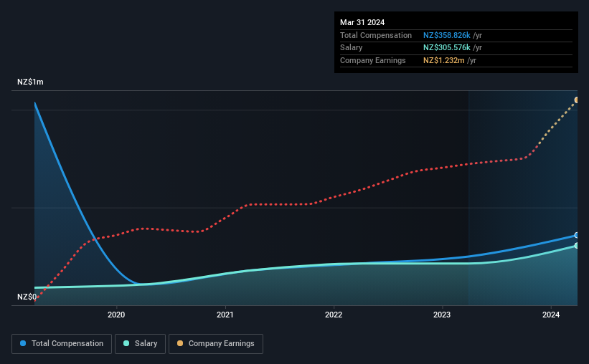Select the Salary endpoint marker on the chart
This screenshot has width=589, height=364.
point(577,246)
